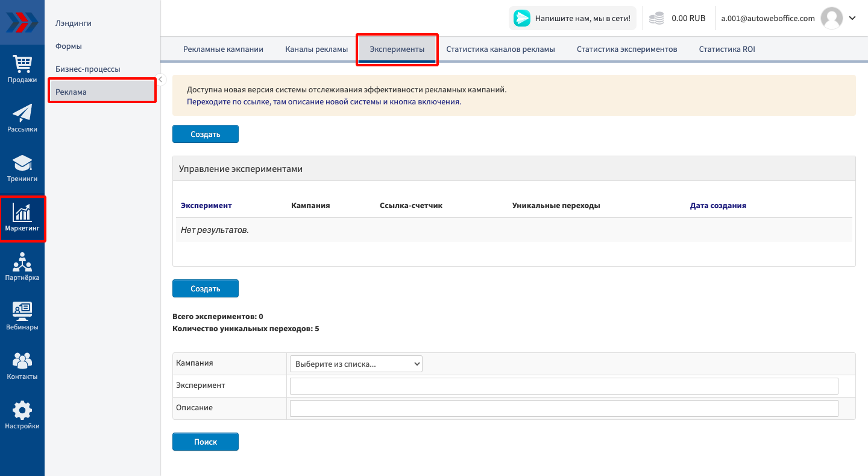The width and height of the screenshot is (868, 476).
Task: Switch to Статистика ROI tab
Action: point(726,49)
